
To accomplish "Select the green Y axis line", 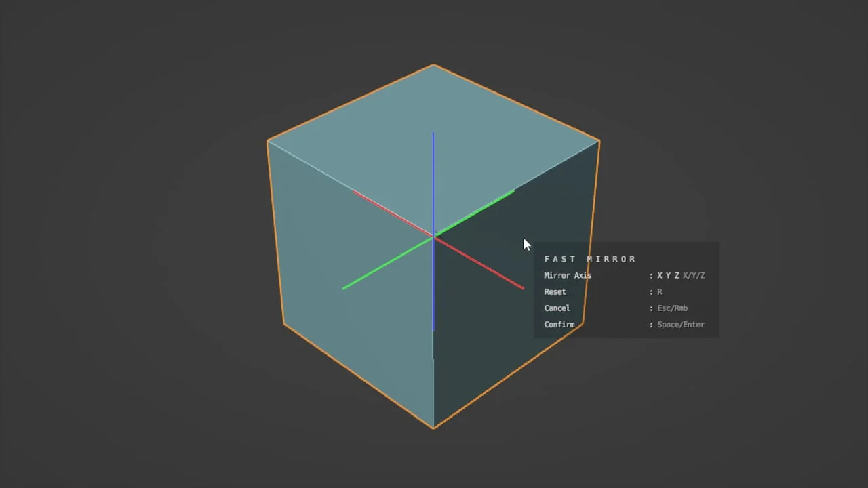I will 387,264.
